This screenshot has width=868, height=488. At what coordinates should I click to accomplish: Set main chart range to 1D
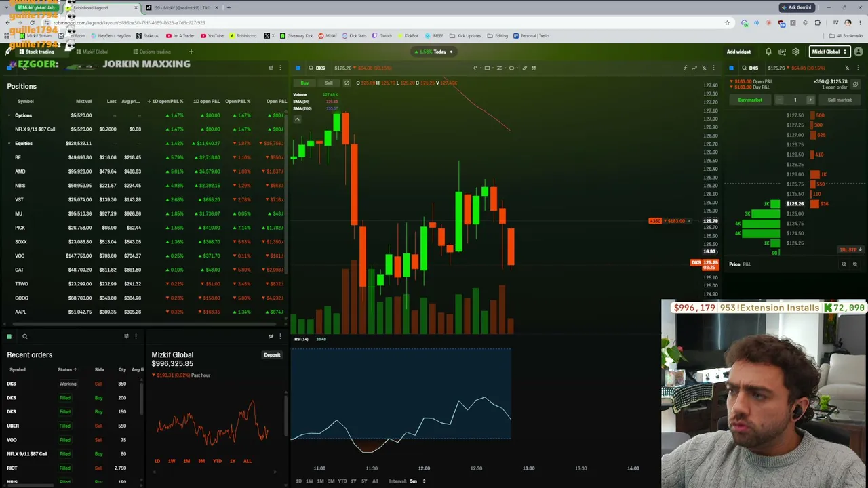[298, 481]
